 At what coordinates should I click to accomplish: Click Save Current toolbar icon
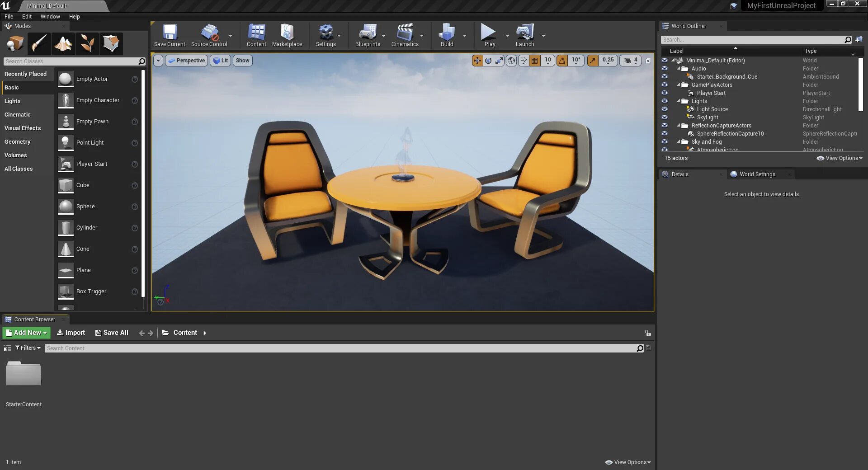point(170,35)
